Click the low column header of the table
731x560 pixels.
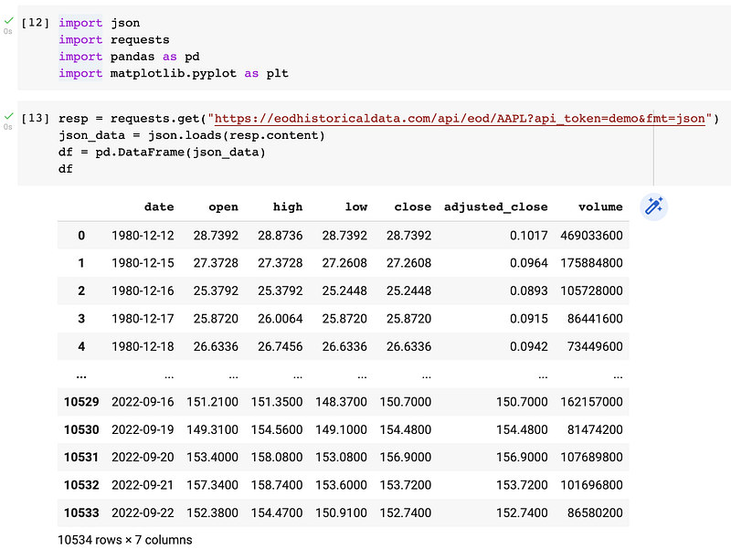tap(356, 206)
